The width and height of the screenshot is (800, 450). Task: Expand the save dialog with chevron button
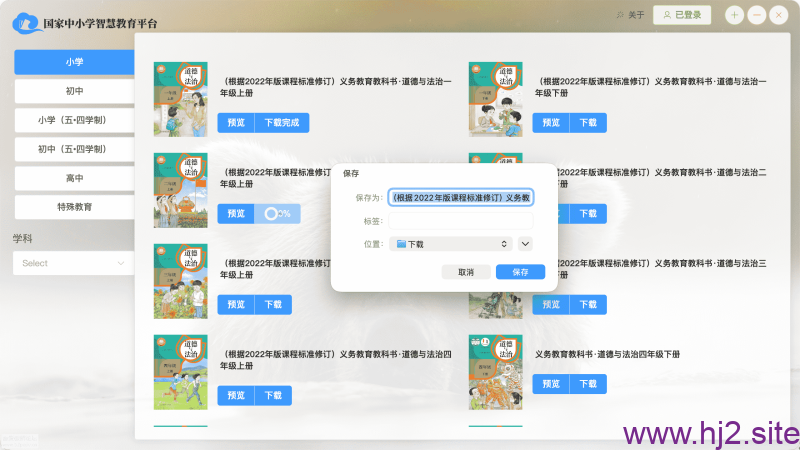tap(525, 244)
